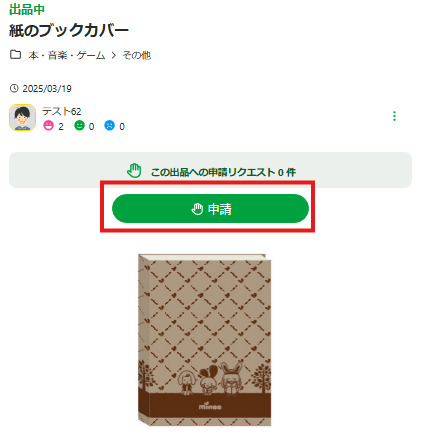This screenshot has width=423, height=434.
Task: Click the green neutral rating face icon
Action: point(79,126)
